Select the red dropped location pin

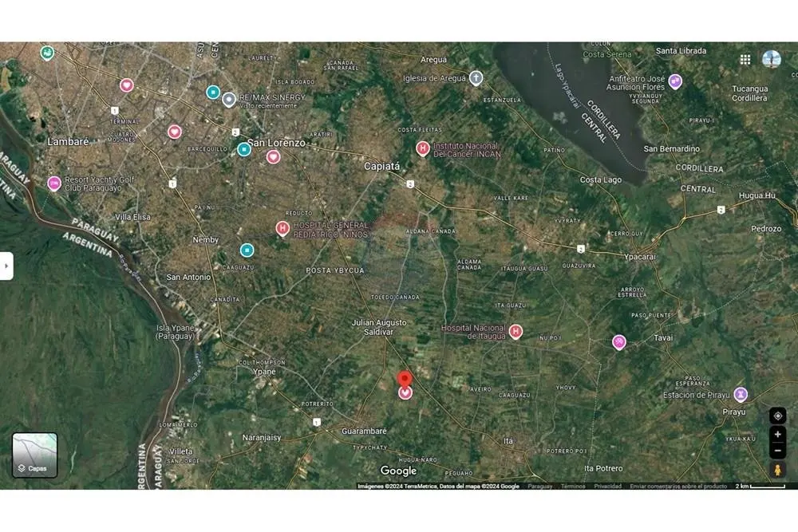405,380
